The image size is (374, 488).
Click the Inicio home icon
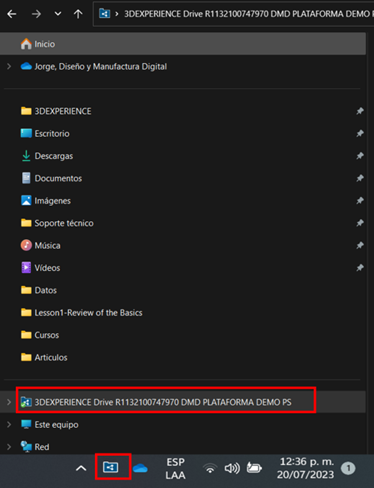coord(26,44)
